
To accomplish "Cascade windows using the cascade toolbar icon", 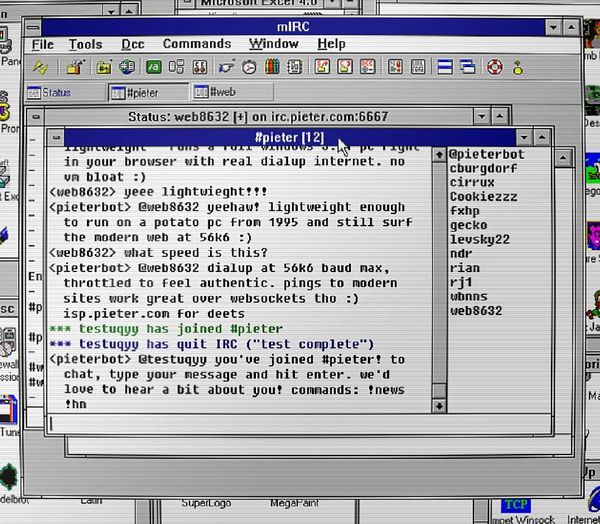I will pos(468,67).
